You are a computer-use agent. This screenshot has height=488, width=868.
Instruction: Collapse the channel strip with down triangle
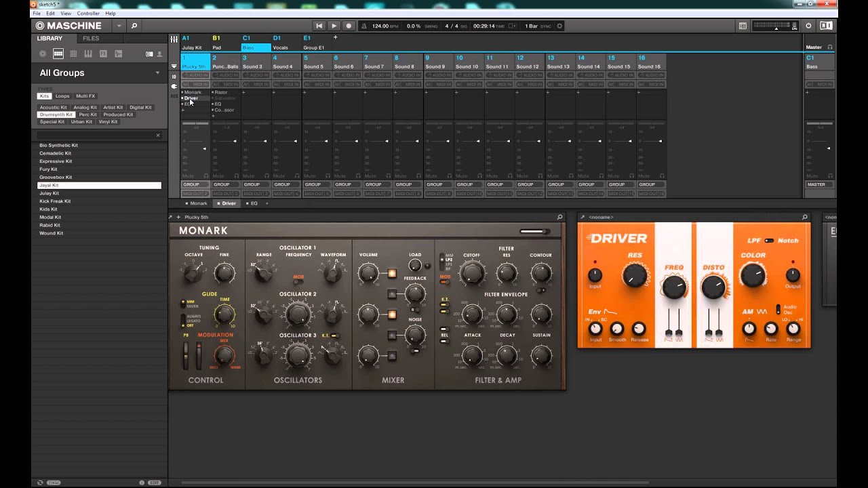(174, 66)
